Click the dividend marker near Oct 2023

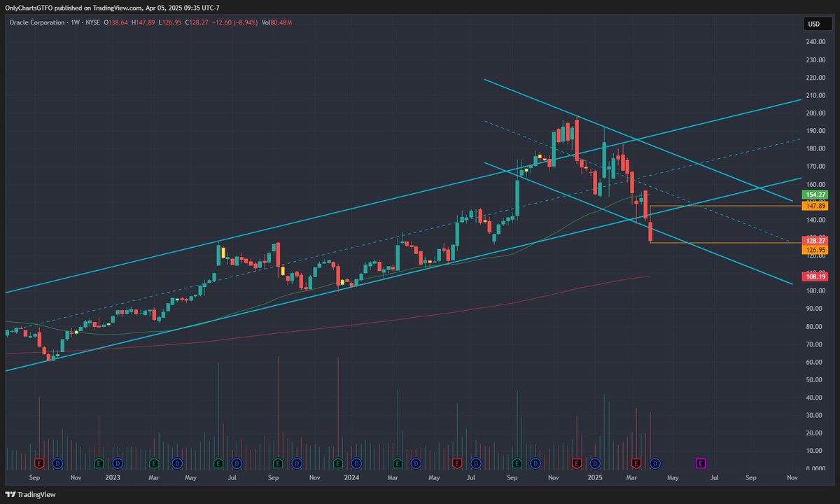296,463
